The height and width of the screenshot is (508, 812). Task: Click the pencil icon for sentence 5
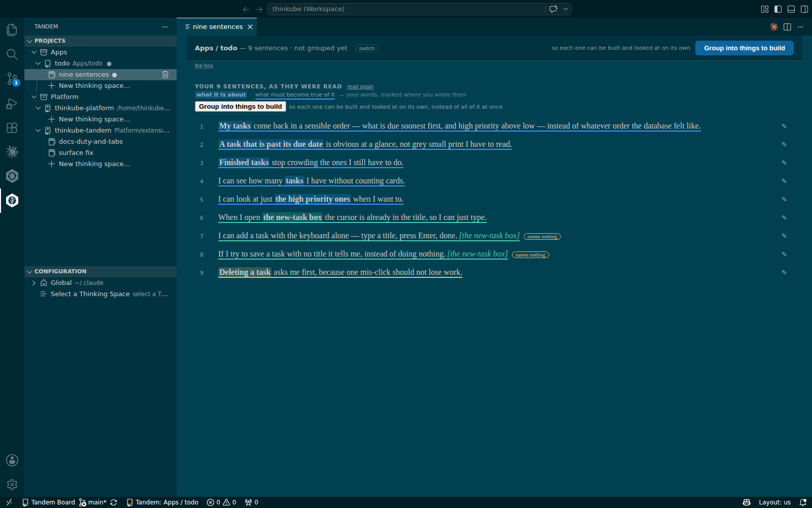[x=784, y=199]
